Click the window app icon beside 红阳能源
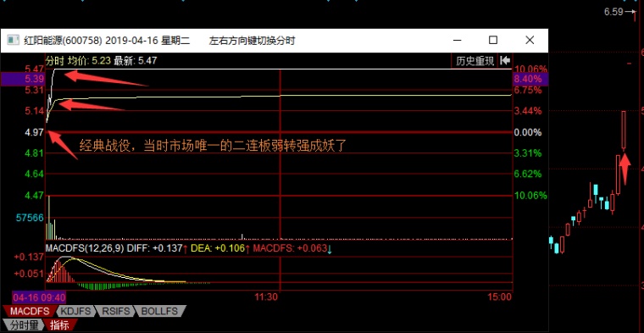The height and width of the screenshot is (333, 644). (x=14, y=40)
